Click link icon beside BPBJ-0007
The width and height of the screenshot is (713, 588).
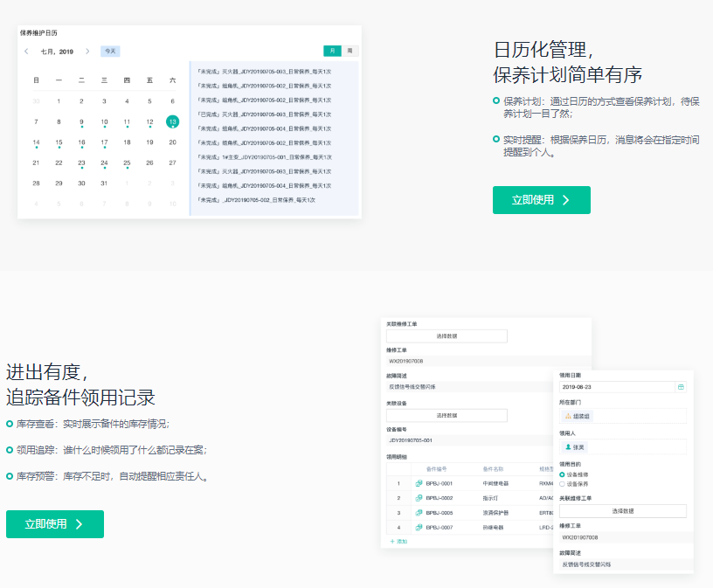(419, 527)
